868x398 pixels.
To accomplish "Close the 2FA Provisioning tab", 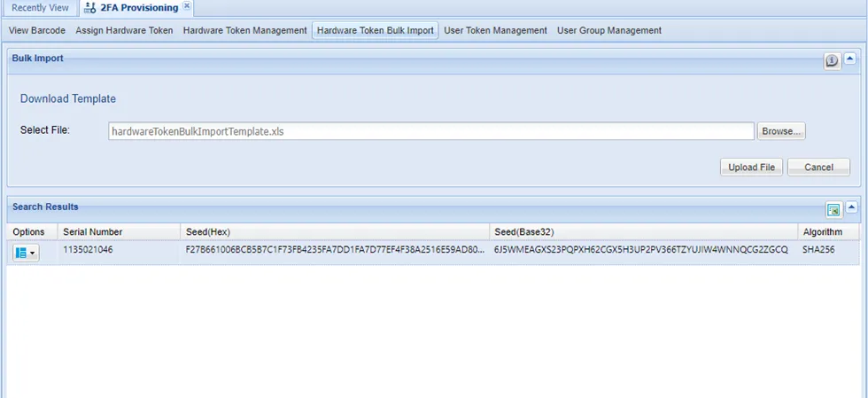I will [x=187, y=6].
